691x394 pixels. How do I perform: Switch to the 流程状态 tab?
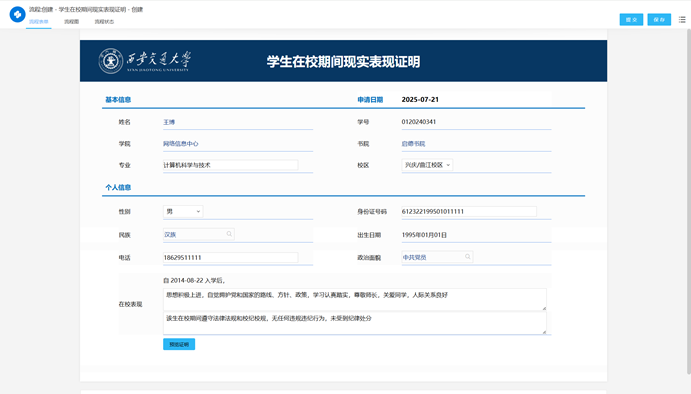coord(104,22)
